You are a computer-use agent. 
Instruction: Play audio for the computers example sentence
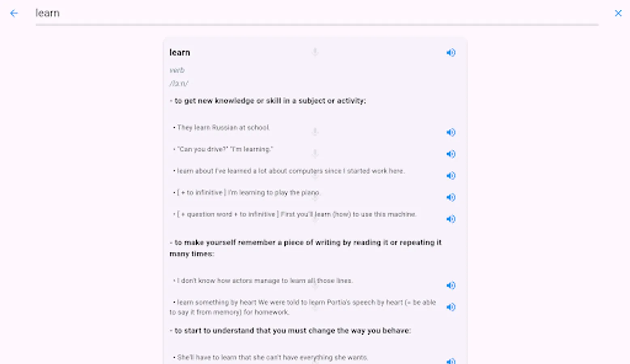click(x=451, y=176)
